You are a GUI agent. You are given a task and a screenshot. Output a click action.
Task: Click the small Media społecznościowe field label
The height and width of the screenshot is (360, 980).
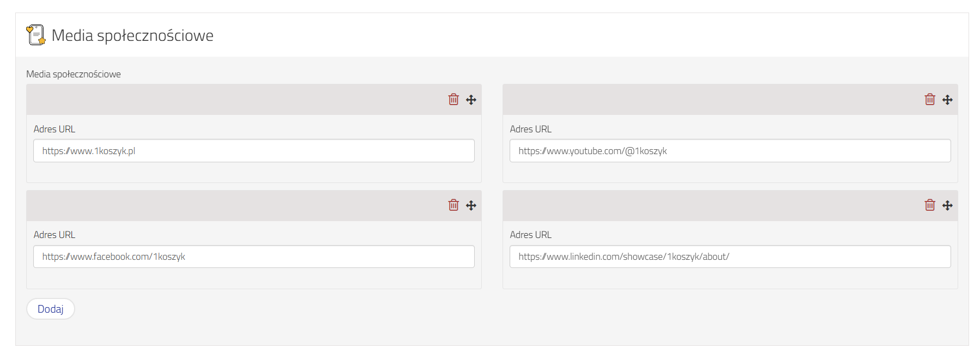click(x=74, y=74)
